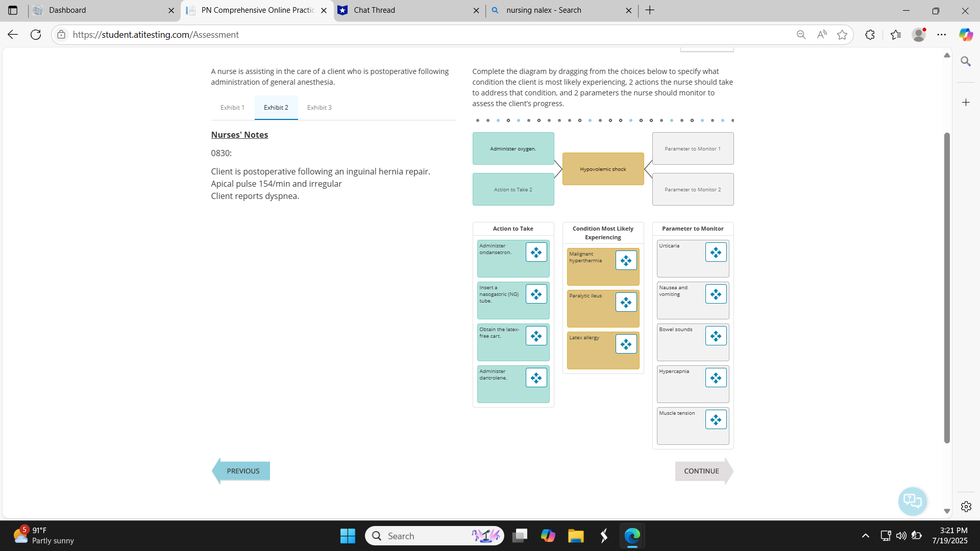Open the zoom control in the address bar
This screenshot has height=551, width=980.
[x=801, y=34]
